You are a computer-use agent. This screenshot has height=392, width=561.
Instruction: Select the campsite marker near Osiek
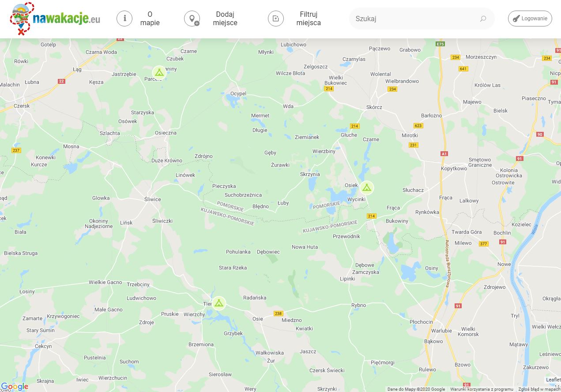click(x=366, y=188)
